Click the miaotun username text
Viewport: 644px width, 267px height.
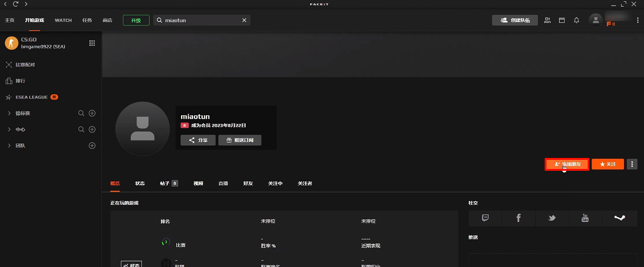coord(195,116)
